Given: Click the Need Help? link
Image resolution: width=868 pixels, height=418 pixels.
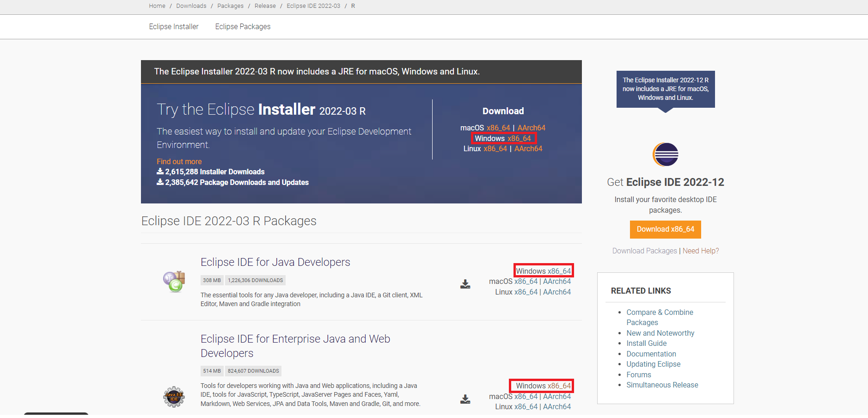Looking at the screenshot, I should point(701,251).
